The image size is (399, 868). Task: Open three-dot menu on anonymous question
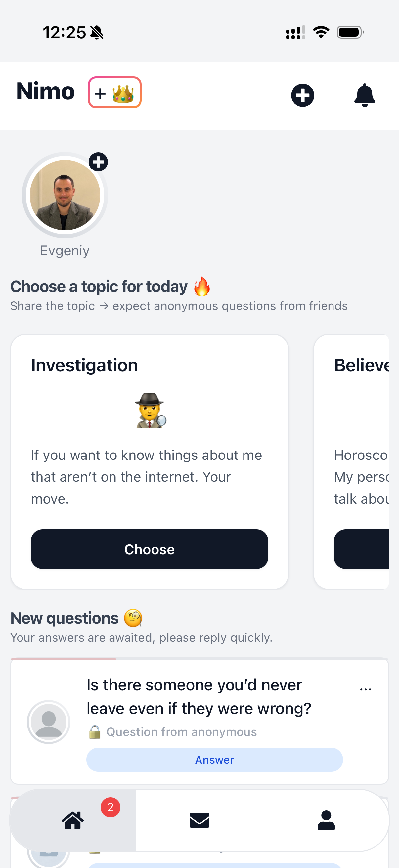[x=365, y=688]
